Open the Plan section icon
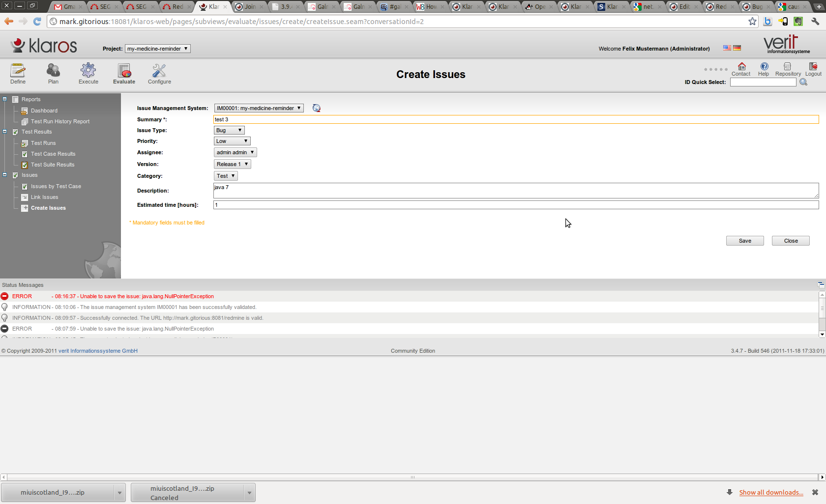Screen dimensions: 826x504 click(53, 71)
